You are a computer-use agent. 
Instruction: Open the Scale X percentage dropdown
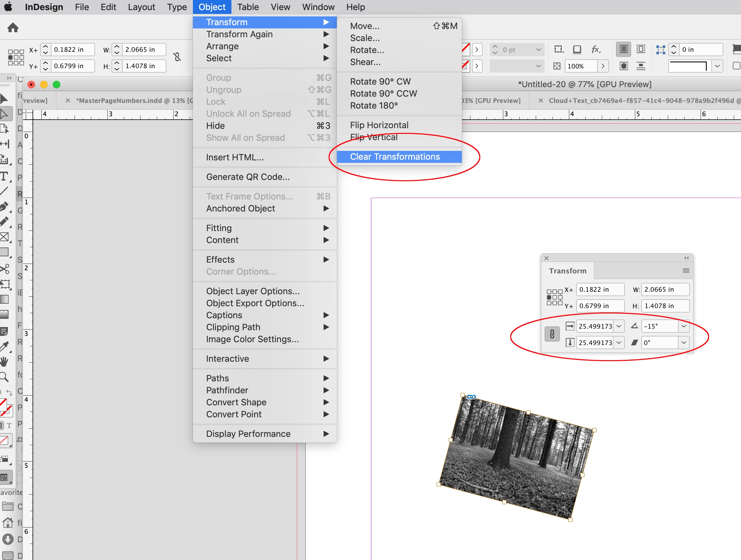click(619, 326)
